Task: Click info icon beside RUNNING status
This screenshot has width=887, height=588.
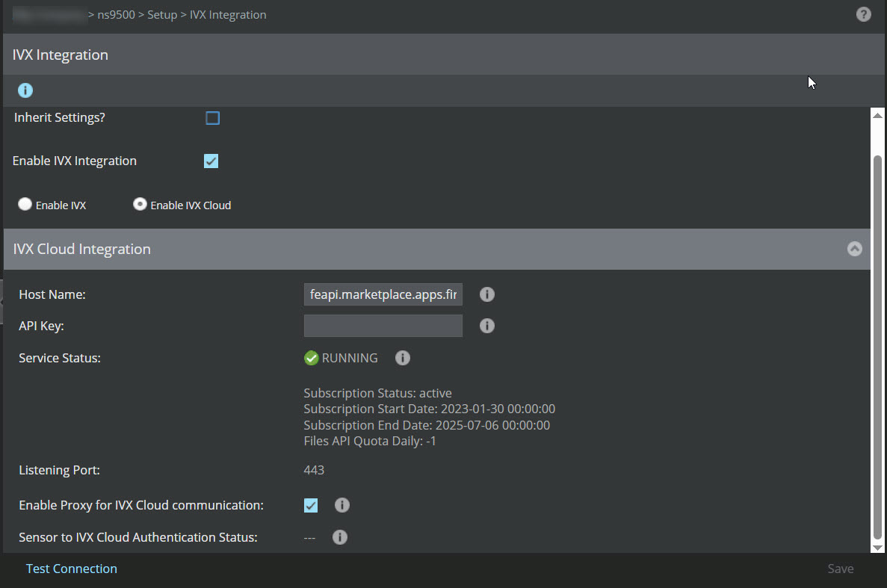Action: coord(403,358)
